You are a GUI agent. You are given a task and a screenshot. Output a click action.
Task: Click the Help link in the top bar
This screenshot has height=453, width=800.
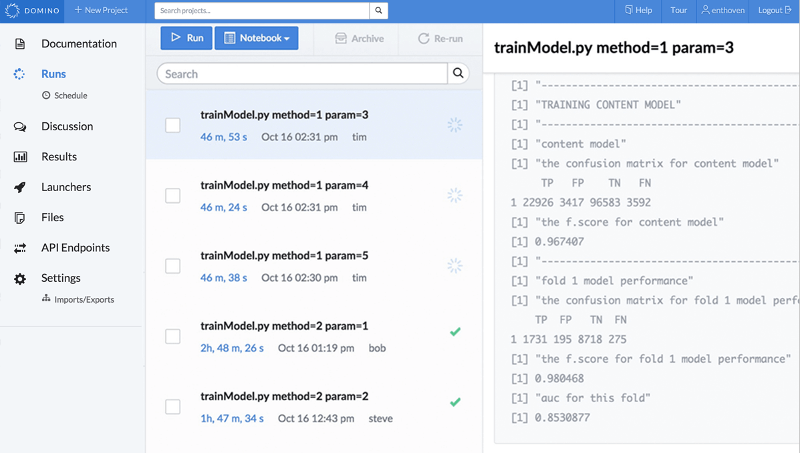[x=638, y=10]
